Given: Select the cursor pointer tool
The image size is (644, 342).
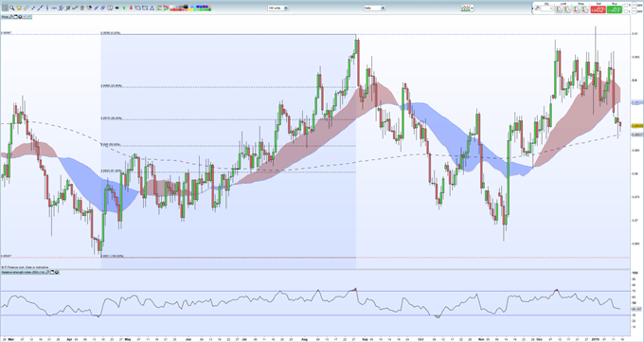Looking at the screenshot, I should coord(5,8).
